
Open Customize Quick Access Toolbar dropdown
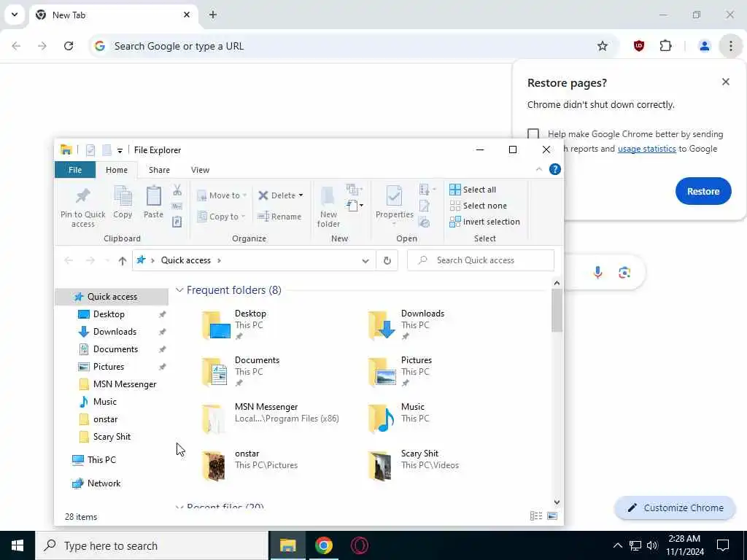(x=120, y=150)
